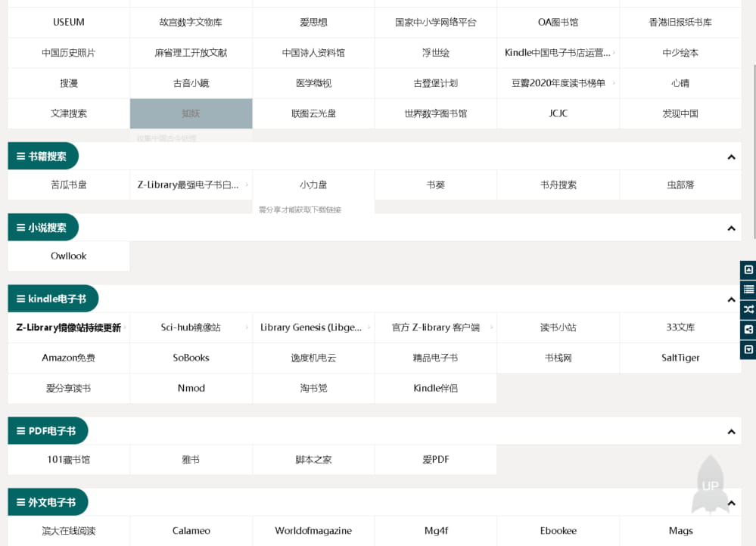Open the Z-Library镜像站持续更新 link
Viewport: 756px width, 546px height.
(x=68, y=327)
